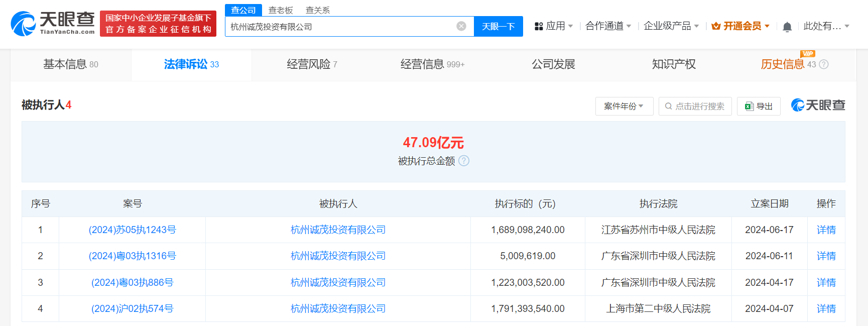Click the red 国家中小企业发展子基金旗下 banner
The width and height of the screenshot is (868, 326).
click(158, 24)
